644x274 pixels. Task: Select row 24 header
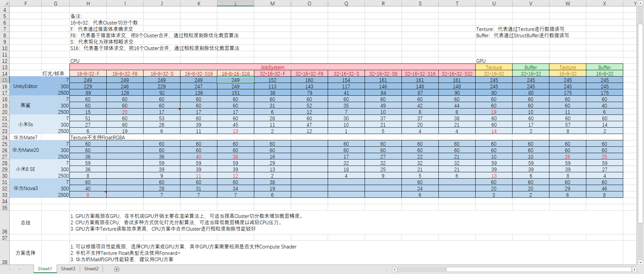tap(5, 137)
